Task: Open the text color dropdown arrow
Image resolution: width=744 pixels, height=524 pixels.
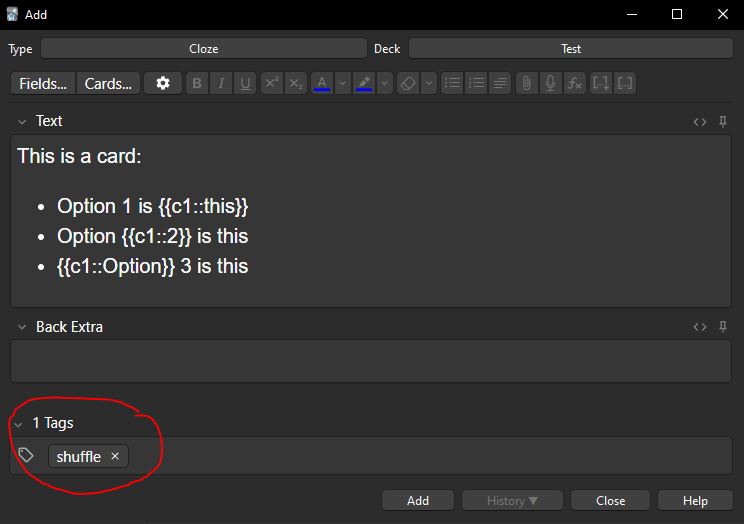Action: click(342, 84)
